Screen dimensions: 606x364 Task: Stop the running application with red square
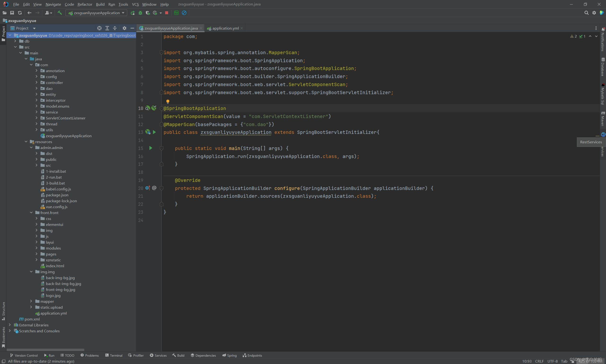click(167, 13)
